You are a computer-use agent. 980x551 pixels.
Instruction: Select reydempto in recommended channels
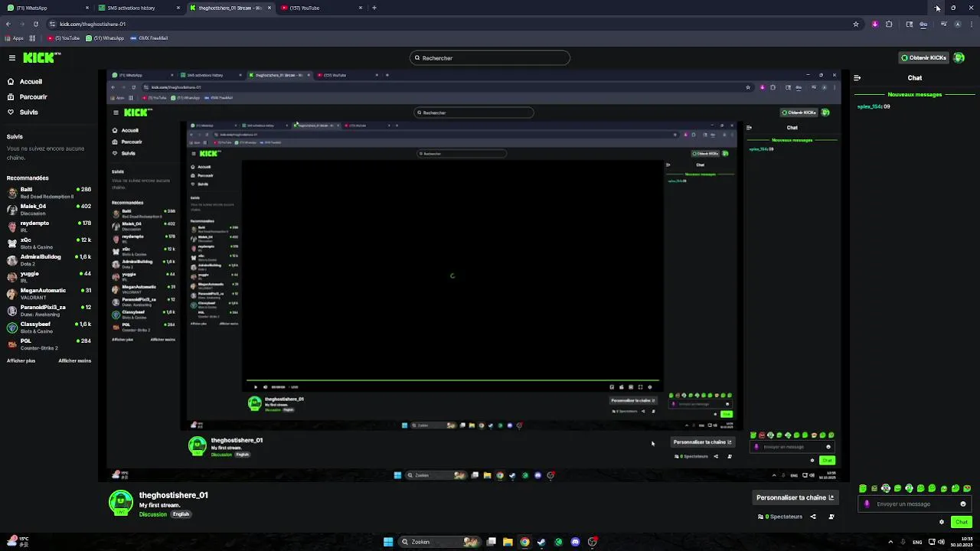click(49, 226)
